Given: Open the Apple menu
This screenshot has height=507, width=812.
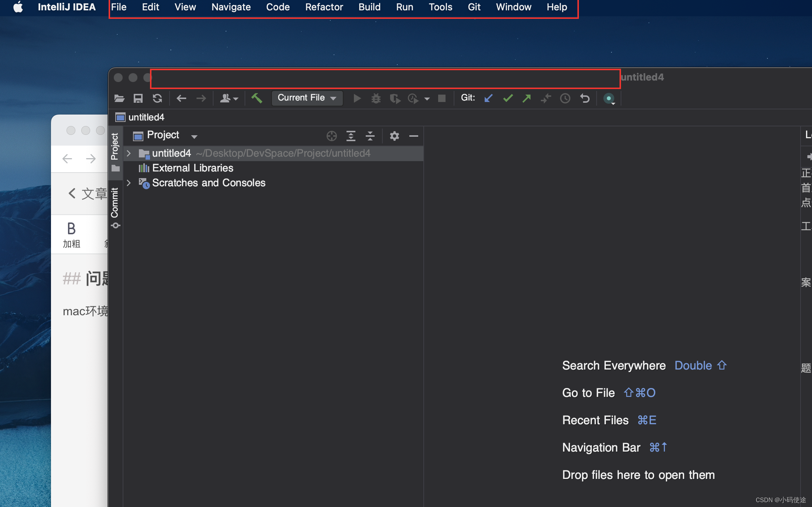Looking at the screenshot, I should point(18,7).
